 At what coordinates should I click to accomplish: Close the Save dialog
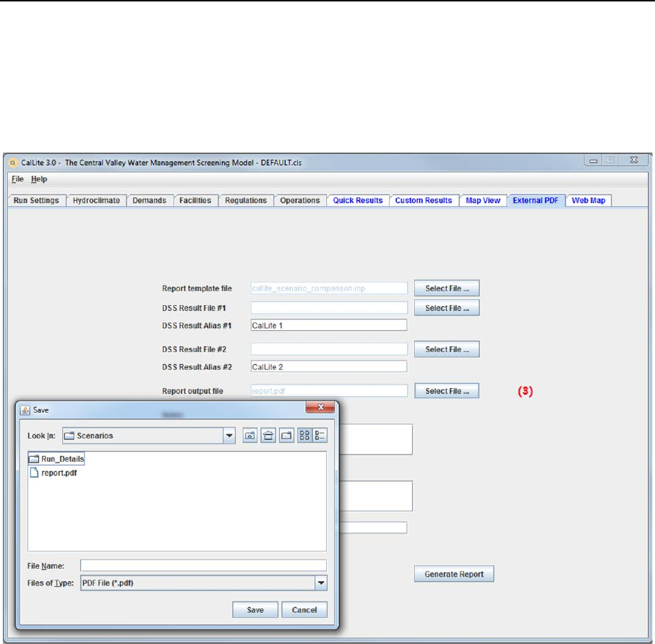pos(320,407)
